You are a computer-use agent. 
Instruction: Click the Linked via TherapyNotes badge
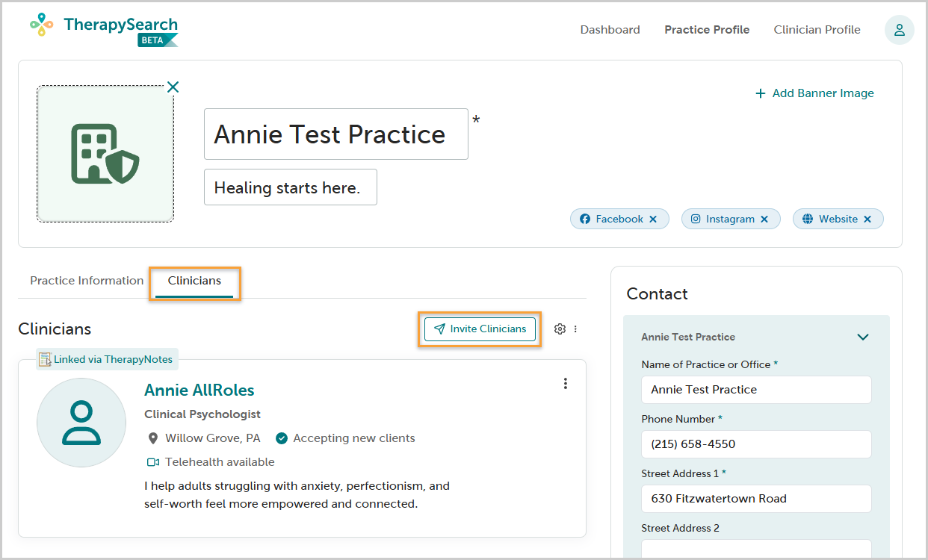[107, 359]
